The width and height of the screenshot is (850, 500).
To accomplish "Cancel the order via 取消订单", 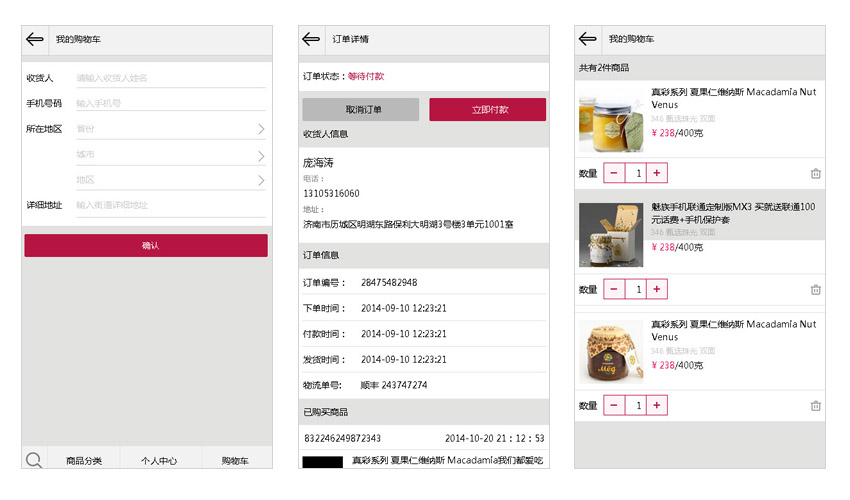I will click(361, 110).
